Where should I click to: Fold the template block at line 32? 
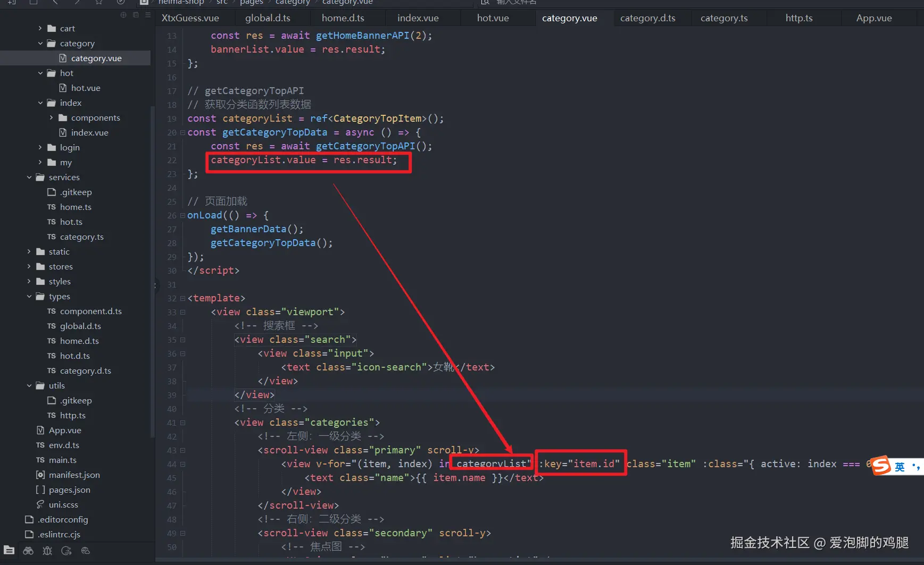click(x=182, y=298)
